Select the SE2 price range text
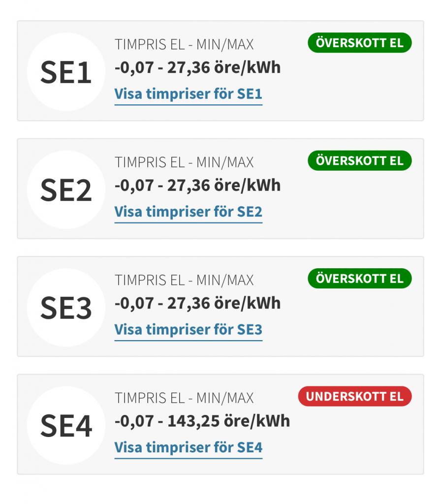The image size is (441, 504). tap(198, 186)
